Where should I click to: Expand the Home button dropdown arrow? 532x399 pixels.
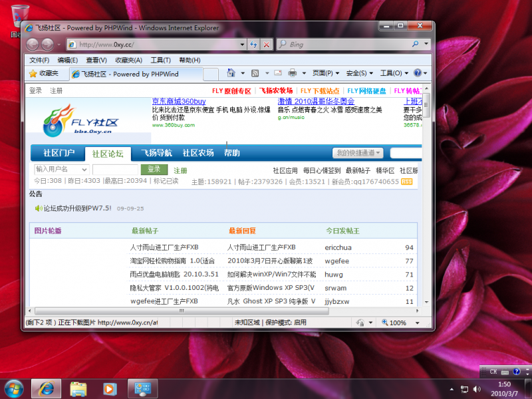[x=243, y=73]
